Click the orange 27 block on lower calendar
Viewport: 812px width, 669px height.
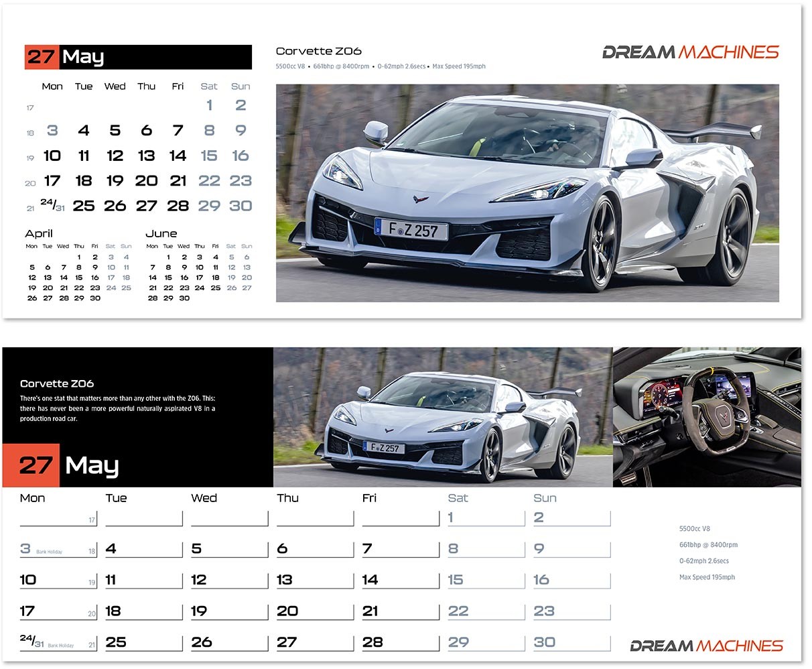31,465
